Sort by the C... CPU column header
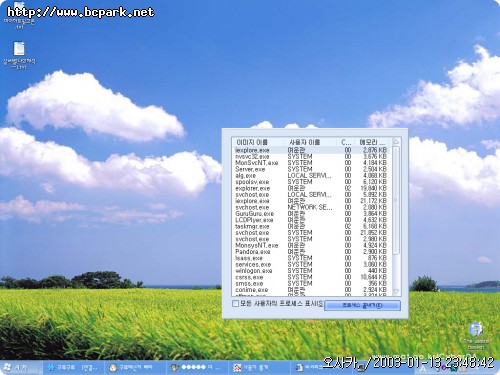The width and height of the screenshot is (500, 375). pos(346,142)
